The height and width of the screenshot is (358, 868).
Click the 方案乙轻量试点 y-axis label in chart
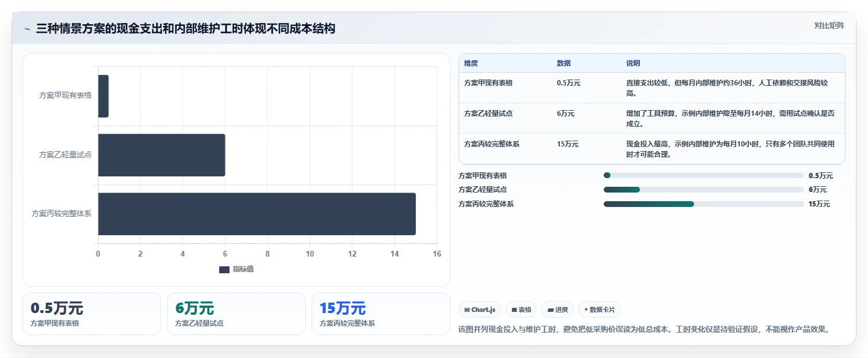point(65,154)
